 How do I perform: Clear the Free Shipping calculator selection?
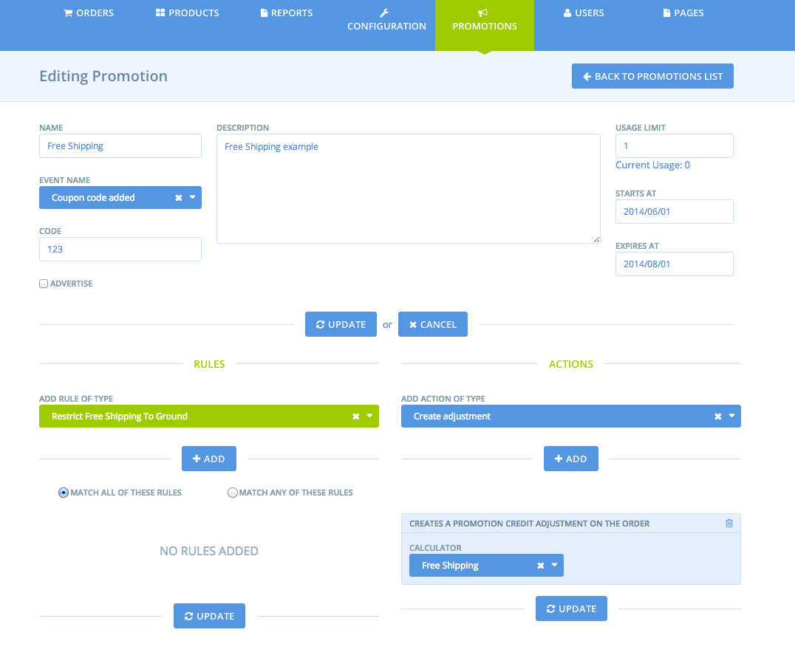[541, 565]
